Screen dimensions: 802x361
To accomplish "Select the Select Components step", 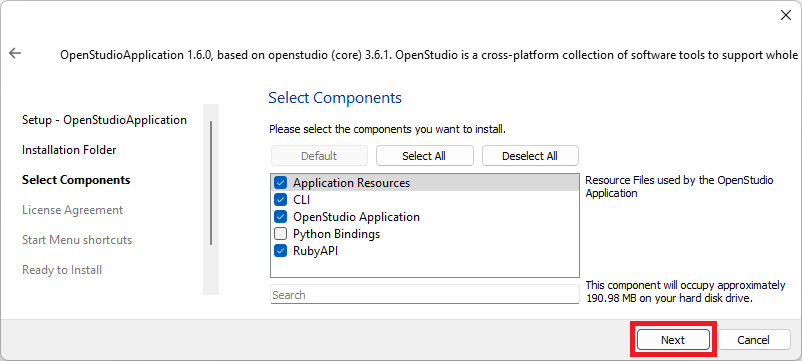I will point(76,180).
